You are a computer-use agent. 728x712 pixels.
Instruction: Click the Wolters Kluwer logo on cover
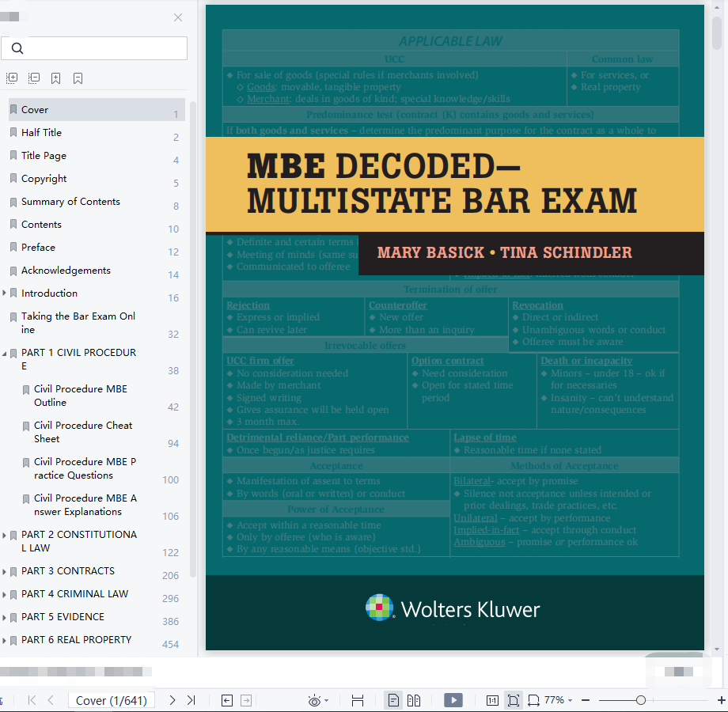coord(453,608)
